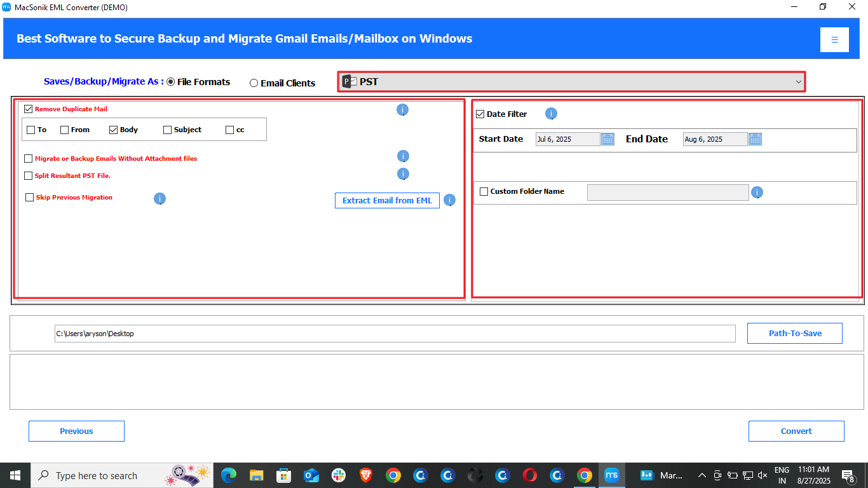Enable Skip Previous Migration
The image size is (868, 488).
coord(30,198)
